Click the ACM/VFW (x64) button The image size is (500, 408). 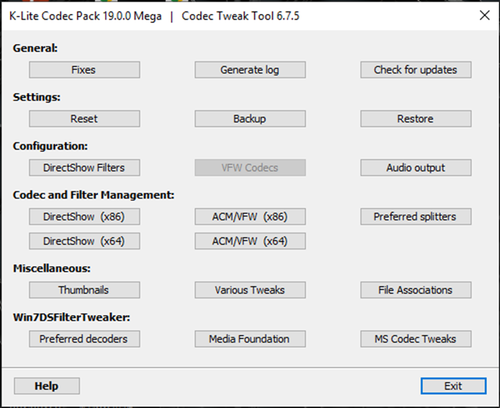pos(250,241)
